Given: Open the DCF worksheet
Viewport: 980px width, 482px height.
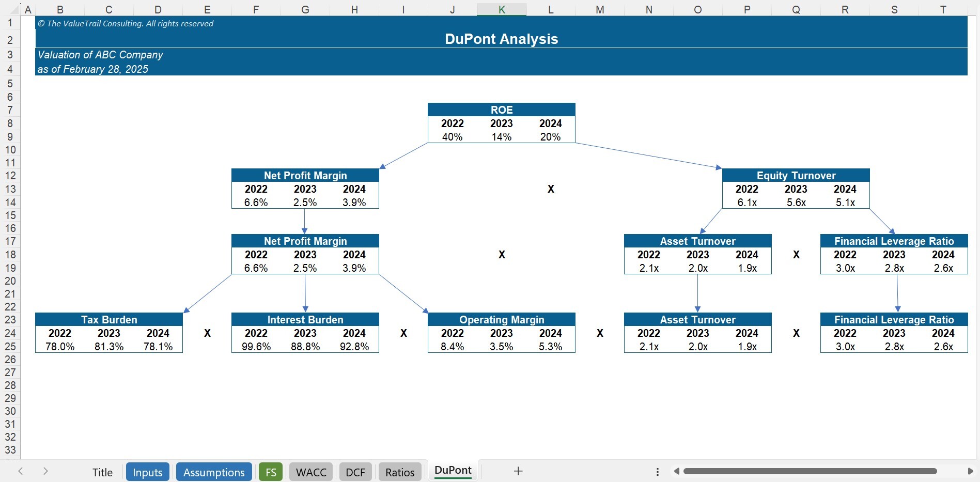Looking at the screenshot, I should [x=355, y=471].
